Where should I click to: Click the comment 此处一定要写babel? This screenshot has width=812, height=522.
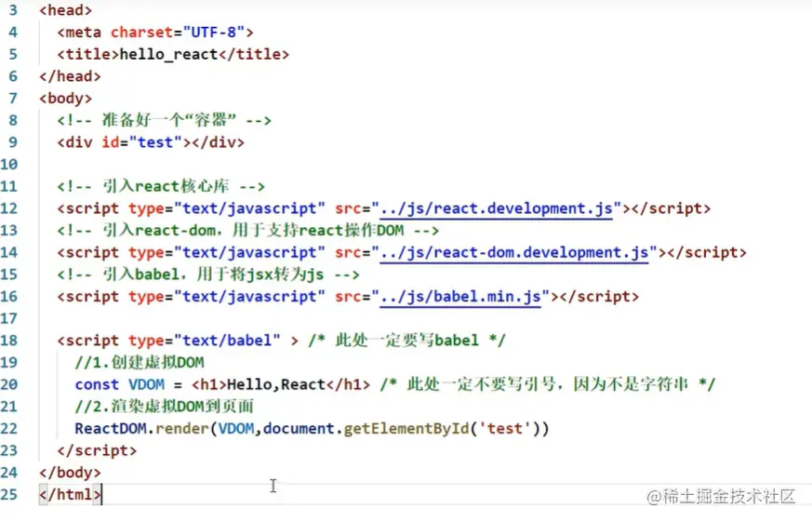(407, 341)
